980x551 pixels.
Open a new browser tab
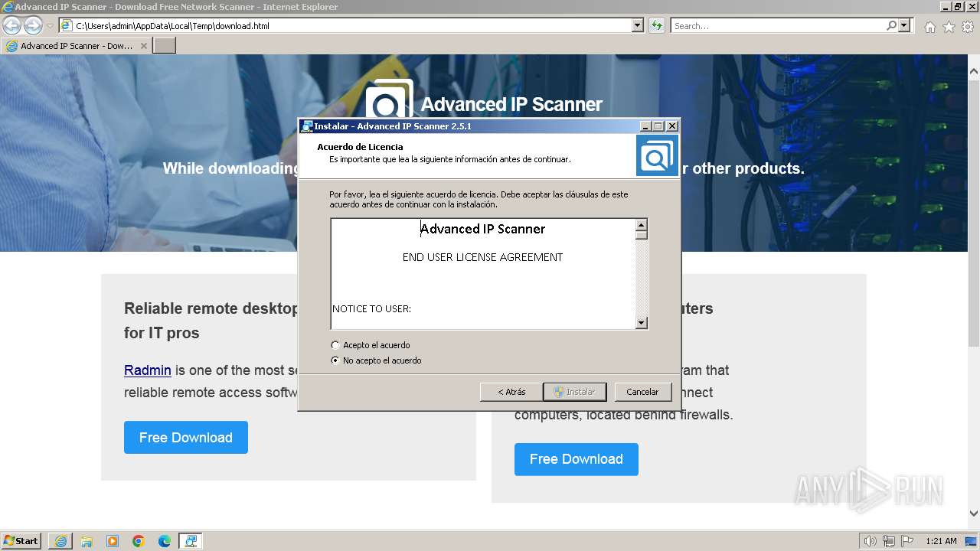coord(165,46)
